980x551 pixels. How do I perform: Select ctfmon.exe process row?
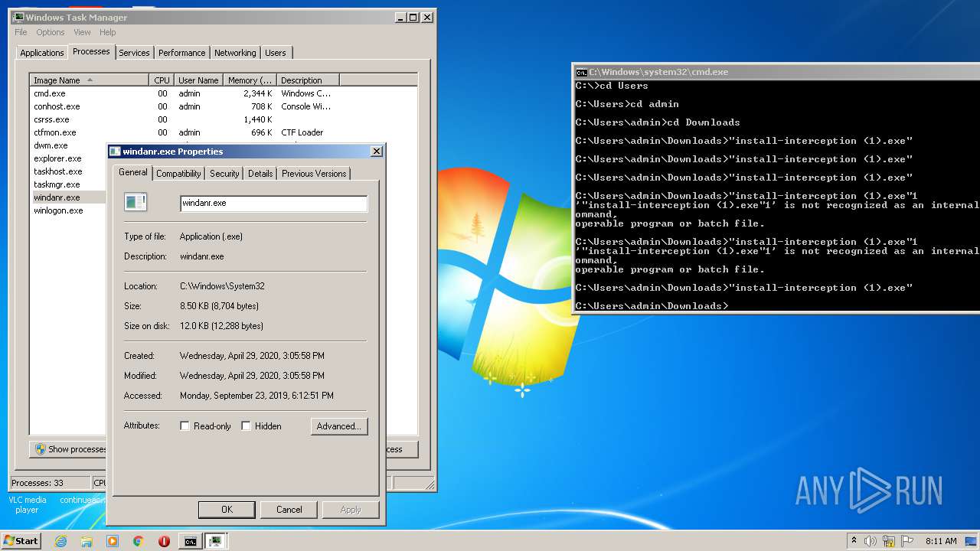pos(224,132)
